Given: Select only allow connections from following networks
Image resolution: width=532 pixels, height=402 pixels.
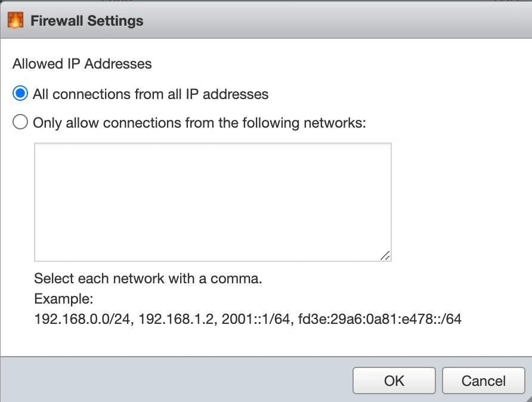Looking at the screenshot, I should [x=20, y=122].
